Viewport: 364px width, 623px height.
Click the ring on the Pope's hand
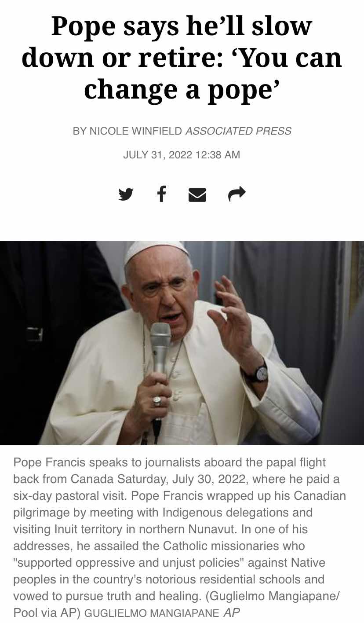click(x=157, y=401)
